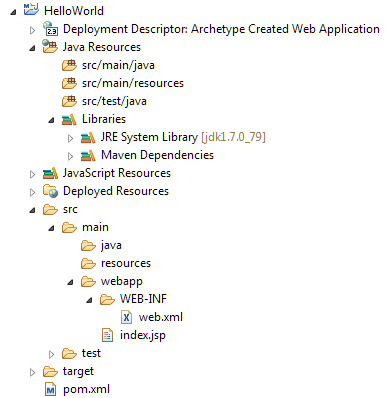Select the 'Java Resources' label
386x398 pixels.
point(102,47)
